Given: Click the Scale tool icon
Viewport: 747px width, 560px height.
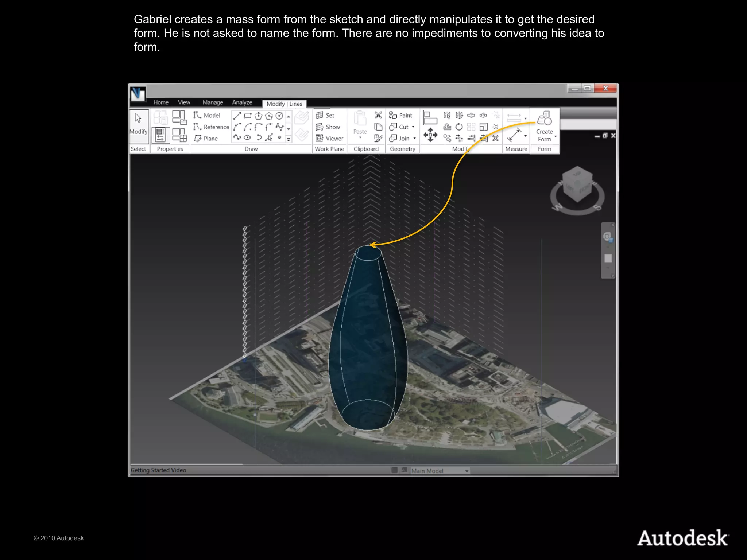Looking at the screenshot, I should pos(483,127).
